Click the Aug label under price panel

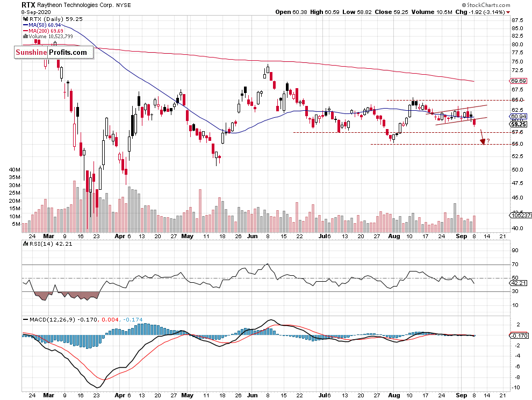coord(394,236)
